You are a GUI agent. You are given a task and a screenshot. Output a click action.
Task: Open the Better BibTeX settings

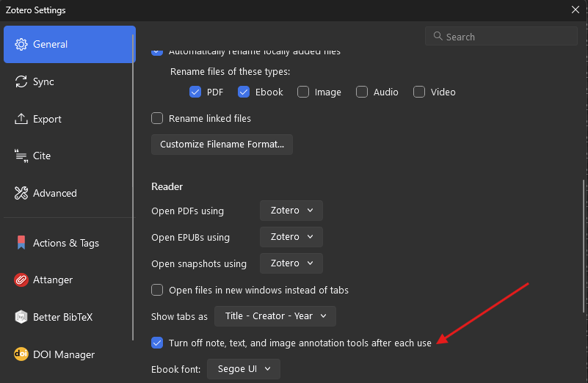coord(68,317)
